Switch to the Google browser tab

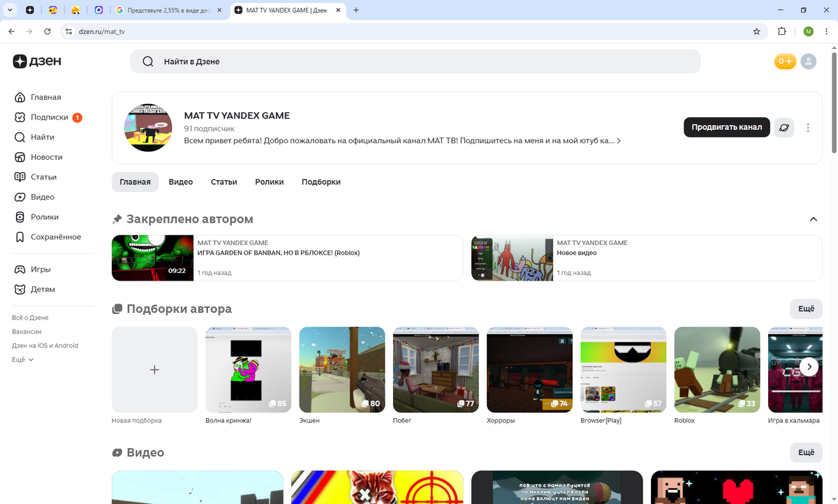coord(168,10)
